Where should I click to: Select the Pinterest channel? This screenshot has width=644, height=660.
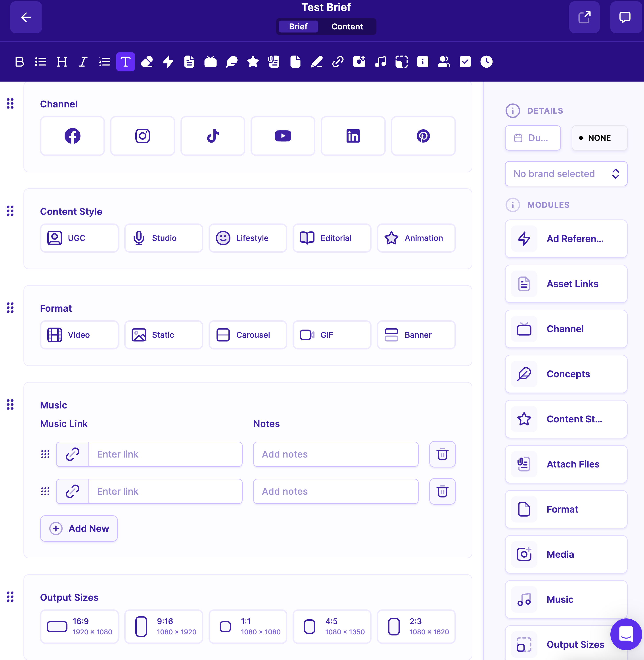tap(423, 136)
